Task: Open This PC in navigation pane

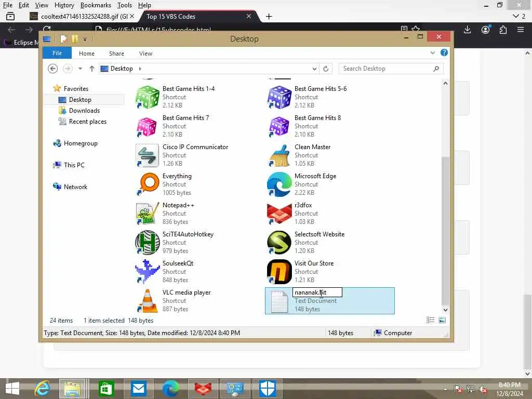Action: (x=74, y=165)
